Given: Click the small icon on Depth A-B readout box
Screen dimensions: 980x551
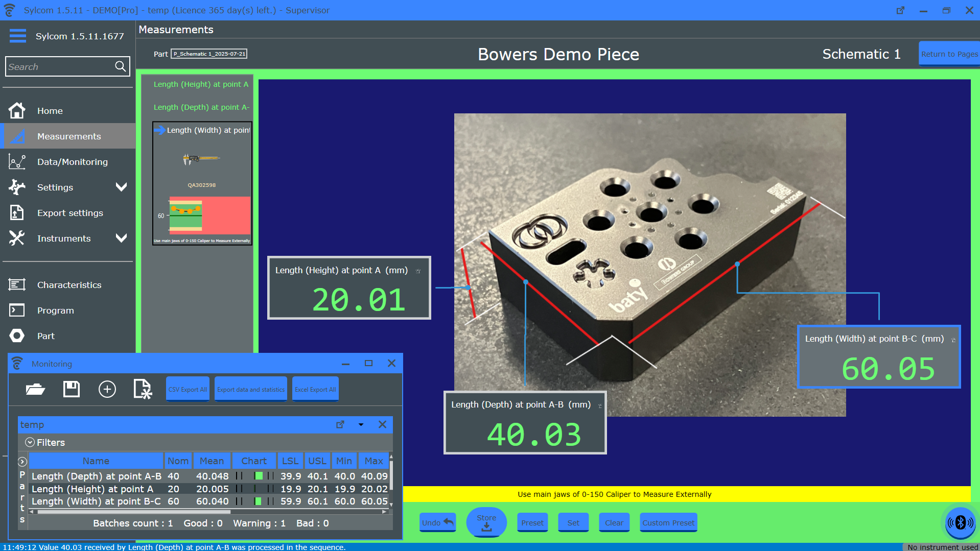Looking at the screenshot, I should 600,406.
